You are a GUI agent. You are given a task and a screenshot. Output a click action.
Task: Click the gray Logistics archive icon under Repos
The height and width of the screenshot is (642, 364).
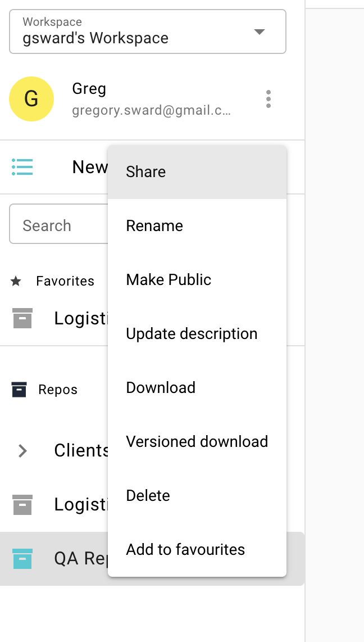pyautogui.click(x=22, y=504)
